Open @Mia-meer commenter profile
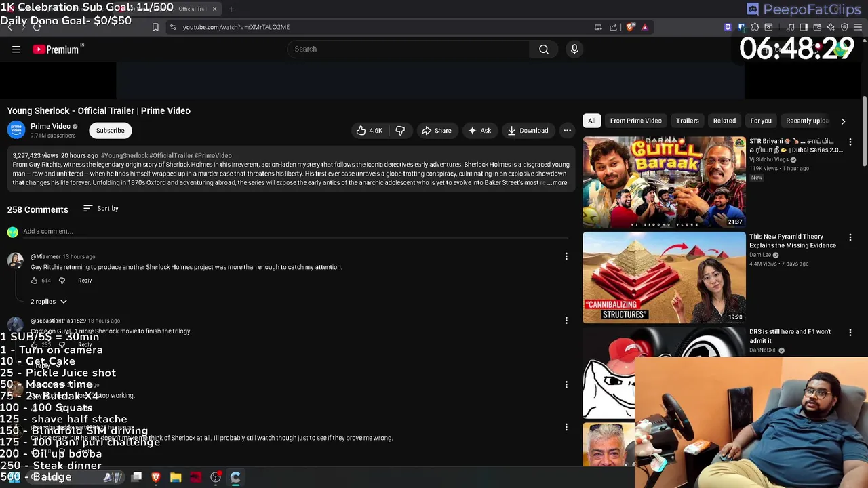Screen dimensions: 868x488 pyautogui.click(x=45, y=257)
